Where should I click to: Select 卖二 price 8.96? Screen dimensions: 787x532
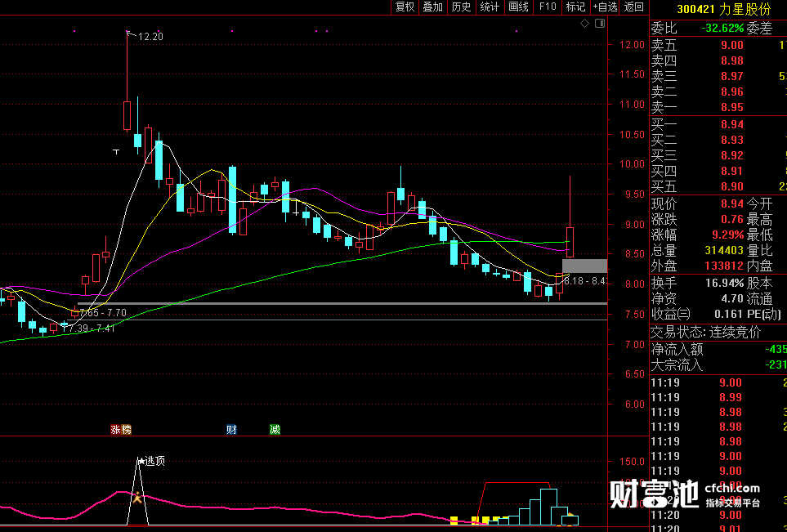[x=731, y=92]
